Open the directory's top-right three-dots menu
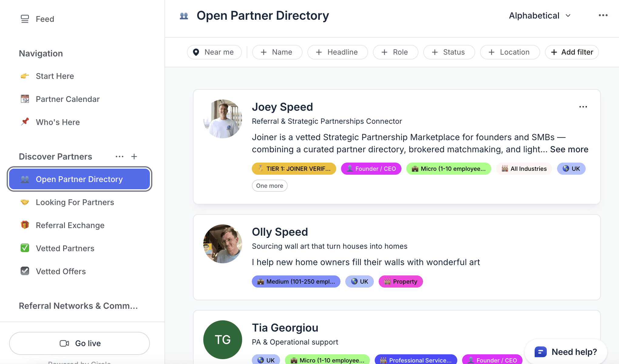 tap(603, 15)
